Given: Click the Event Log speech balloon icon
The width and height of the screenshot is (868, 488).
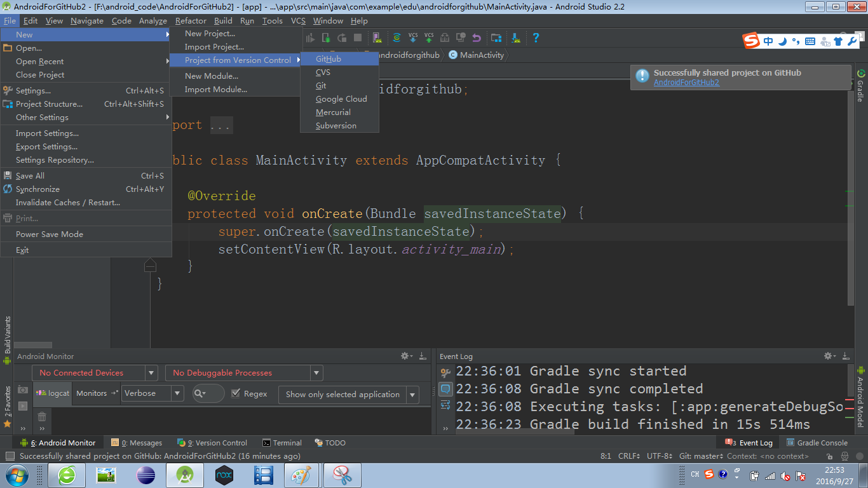Looking at the screenshot, I should click(x=445, y=388).
